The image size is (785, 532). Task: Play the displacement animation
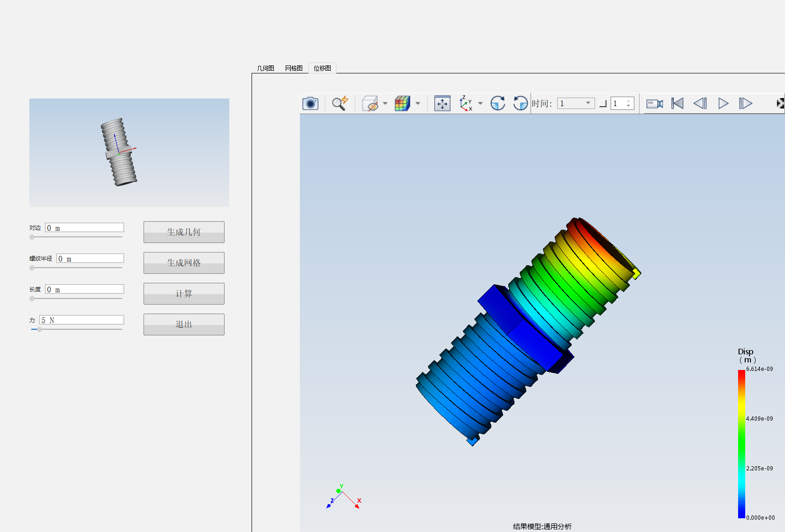coord(723,103)
